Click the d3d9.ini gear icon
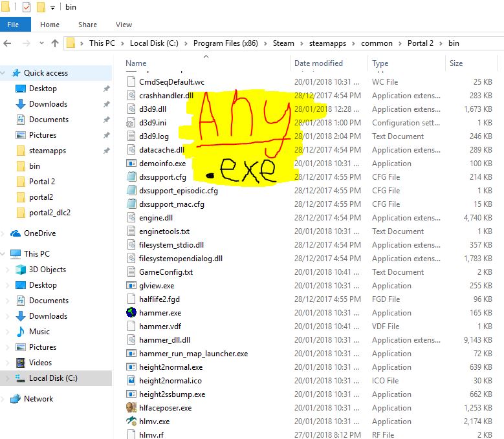The height and width of the screenshot is (439, 504). click(x=131, y=123)
